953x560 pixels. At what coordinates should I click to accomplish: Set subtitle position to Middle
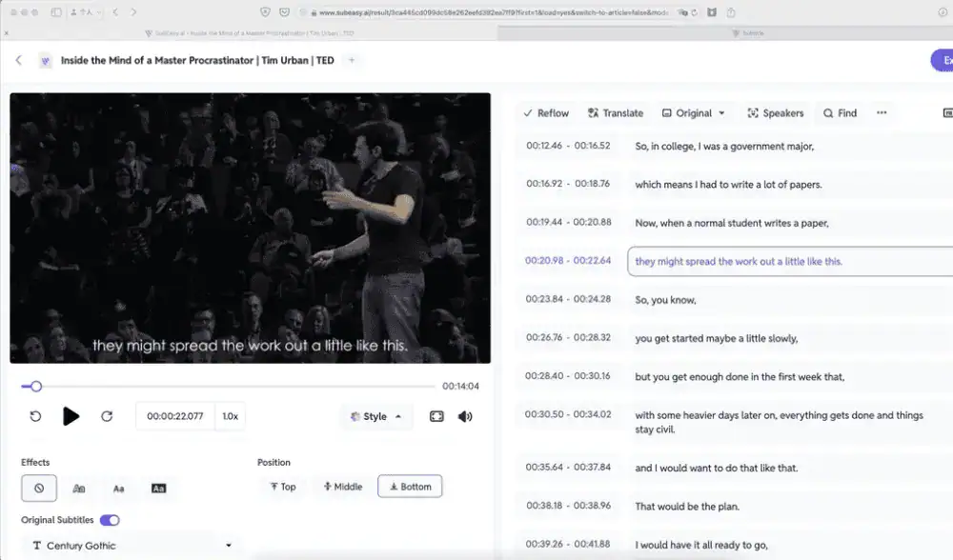pos(343,487)
